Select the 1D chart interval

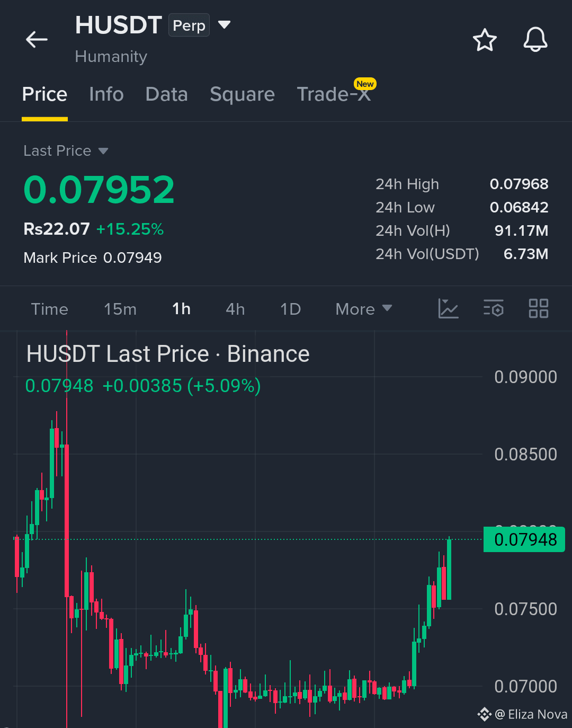[x=291, y=309]
